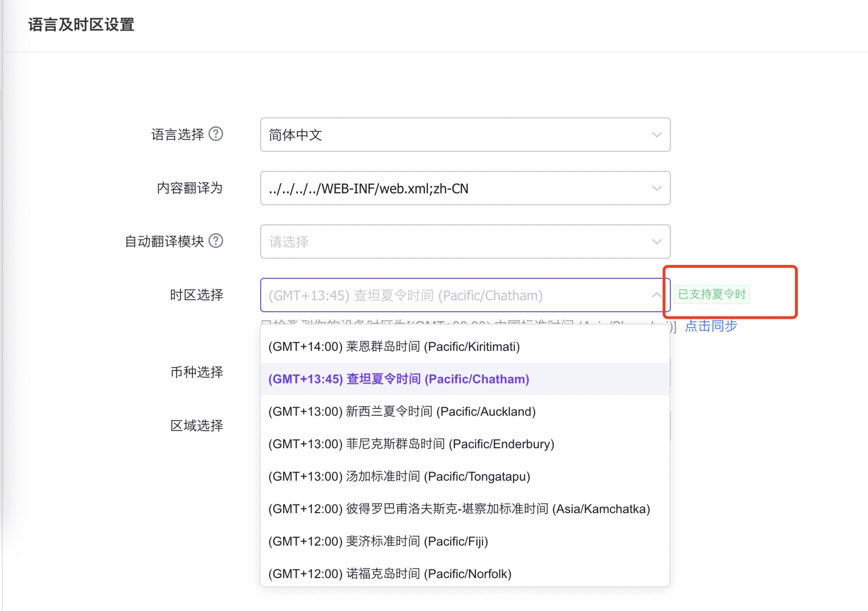Click the 点击同步 sync link
The height and width of the screenshot is (611, 868).
tap(711, 326)
